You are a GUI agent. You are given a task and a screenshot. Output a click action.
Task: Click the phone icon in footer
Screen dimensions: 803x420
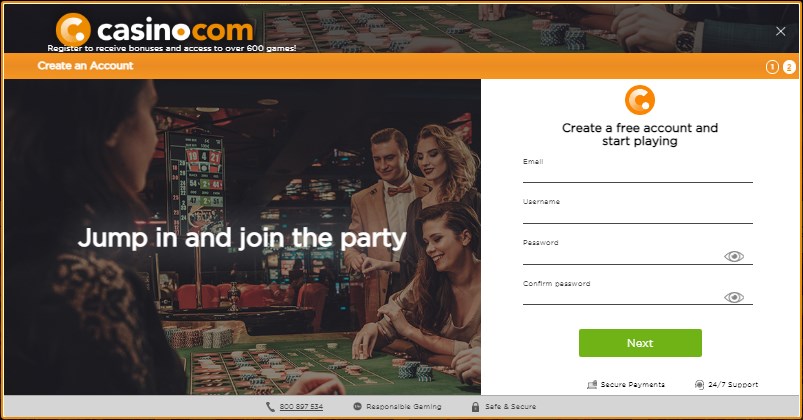coord(270,407)
